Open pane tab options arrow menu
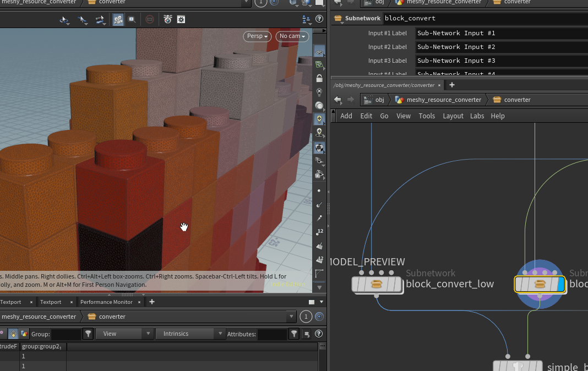The image size is (588, 371). (x=322, y=302)
